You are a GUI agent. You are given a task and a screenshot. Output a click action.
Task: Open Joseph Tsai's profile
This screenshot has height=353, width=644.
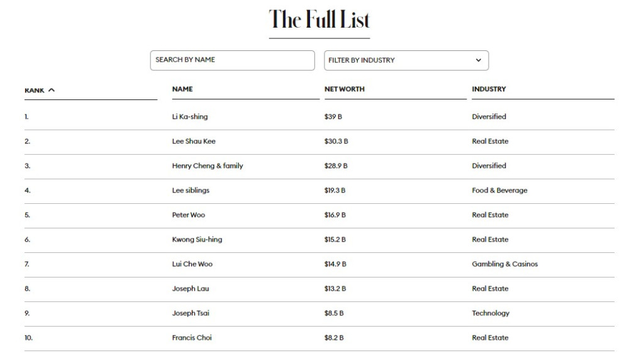191,313
